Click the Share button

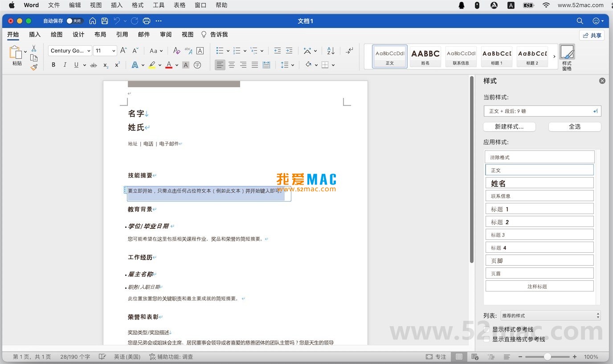pos(592,35)
